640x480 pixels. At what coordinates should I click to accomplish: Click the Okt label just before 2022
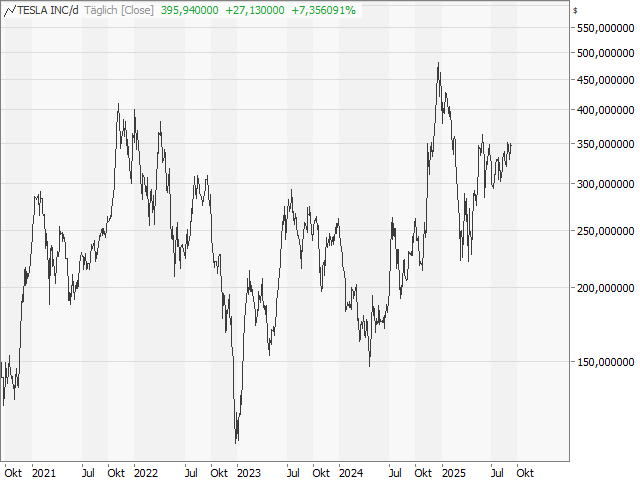116,473
